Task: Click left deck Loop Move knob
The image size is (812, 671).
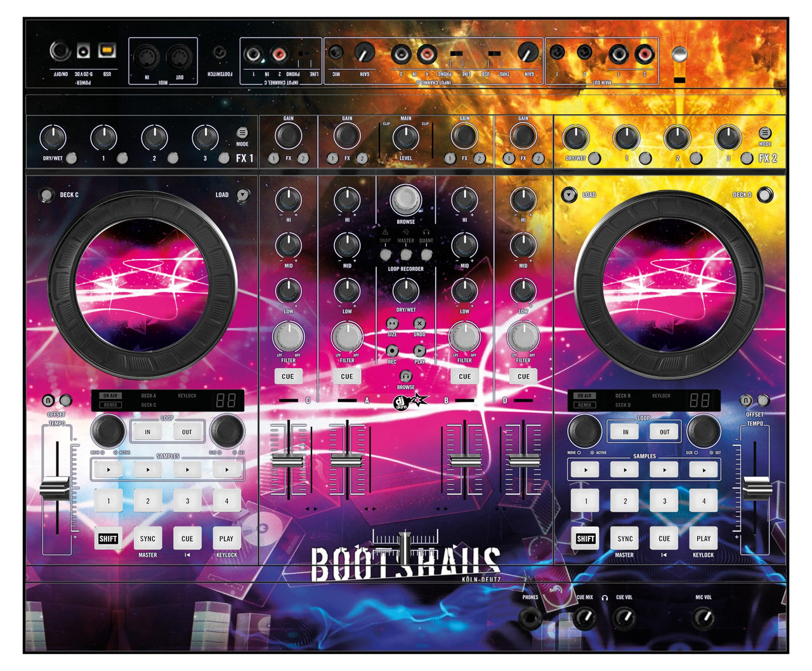Action: 108,431
